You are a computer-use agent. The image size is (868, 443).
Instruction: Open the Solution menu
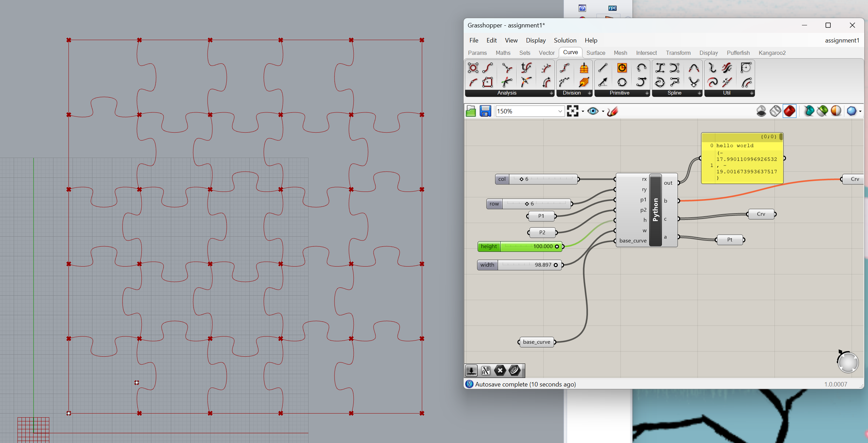565,40
